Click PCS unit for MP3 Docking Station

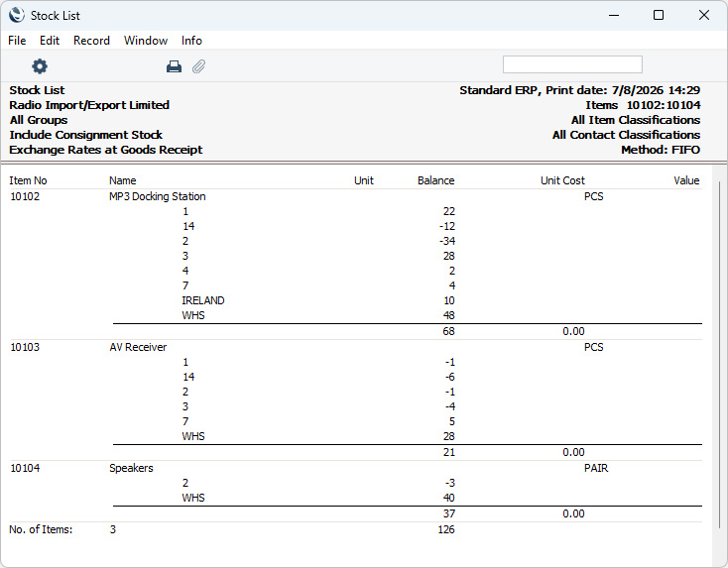(x=593, y=196)
